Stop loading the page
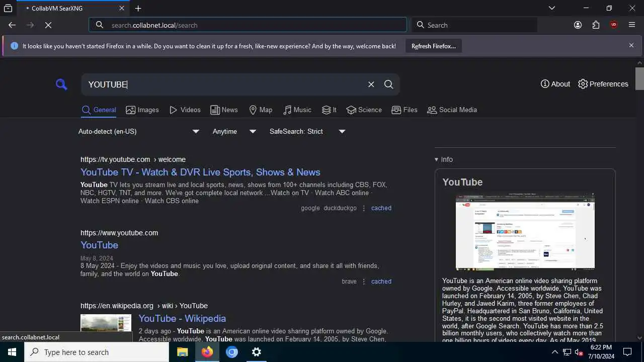Screen dimensions: 644x362 tap(48, 25)
